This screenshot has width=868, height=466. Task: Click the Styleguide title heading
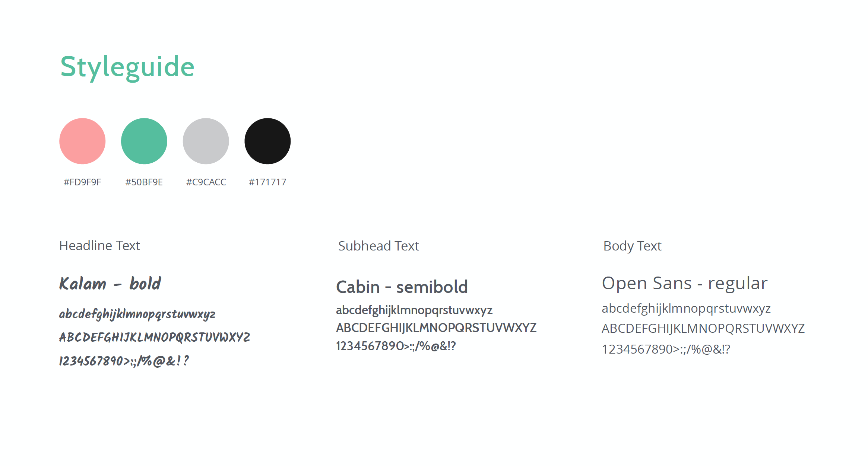coord(127,67)
